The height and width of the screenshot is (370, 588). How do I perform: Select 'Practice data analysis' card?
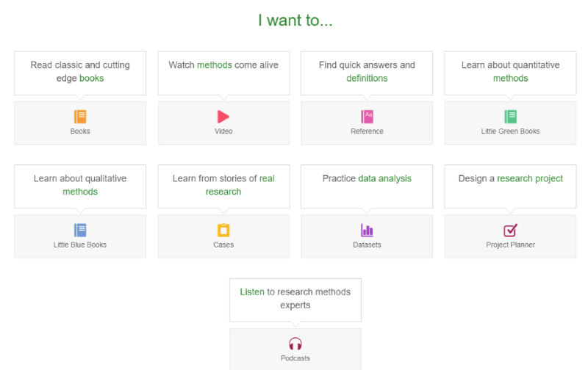(x=367, y=185)
